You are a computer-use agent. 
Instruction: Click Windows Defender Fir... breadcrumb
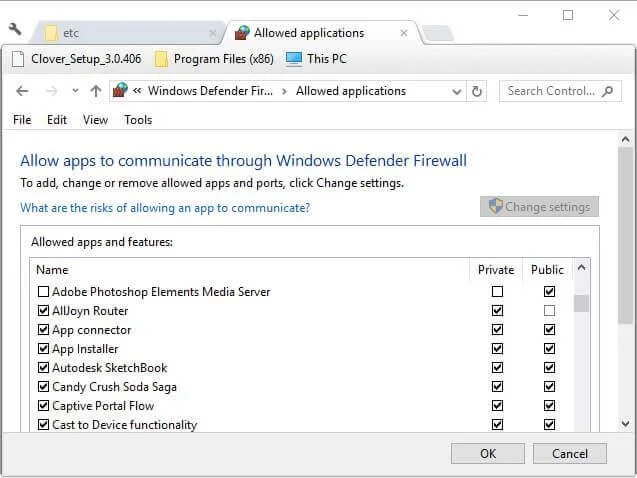click(210, 91)
